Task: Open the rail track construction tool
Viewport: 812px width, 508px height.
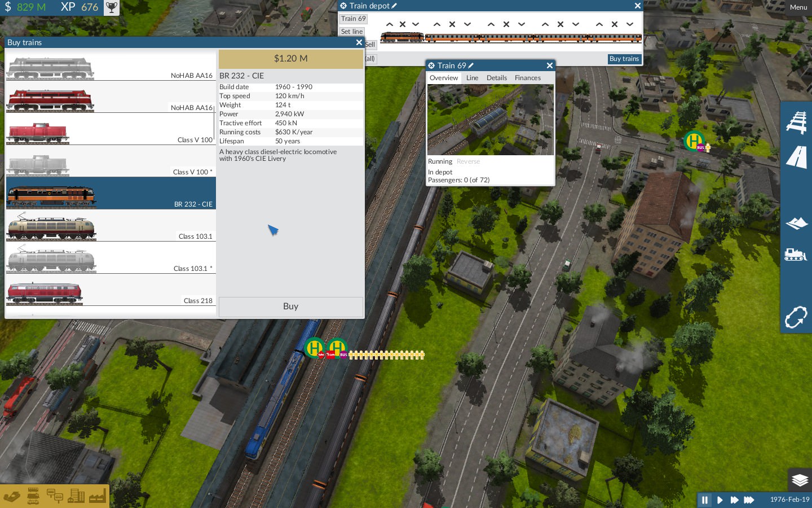Action: click(796, 122)
